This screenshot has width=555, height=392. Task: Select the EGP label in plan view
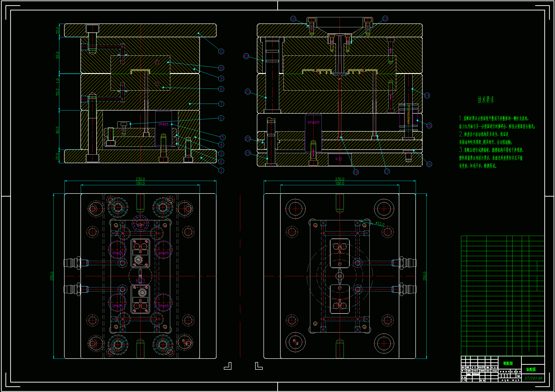click(140, 225)
